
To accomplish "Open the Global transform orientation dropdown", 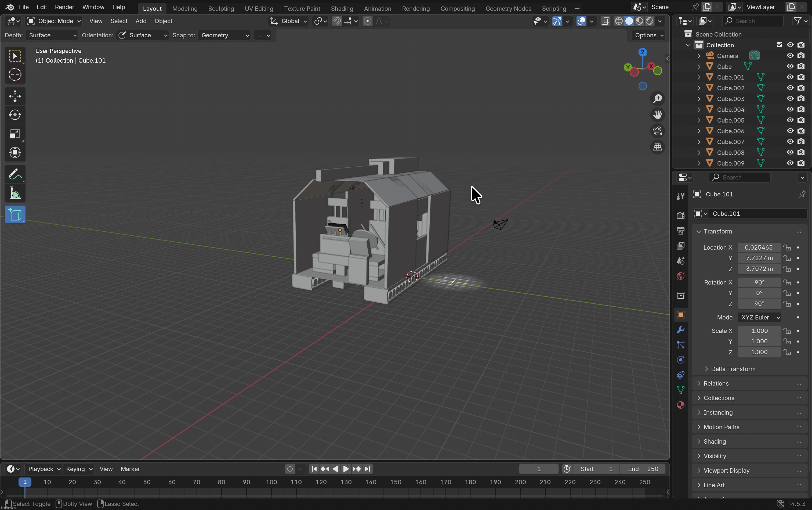I will 289,21.
